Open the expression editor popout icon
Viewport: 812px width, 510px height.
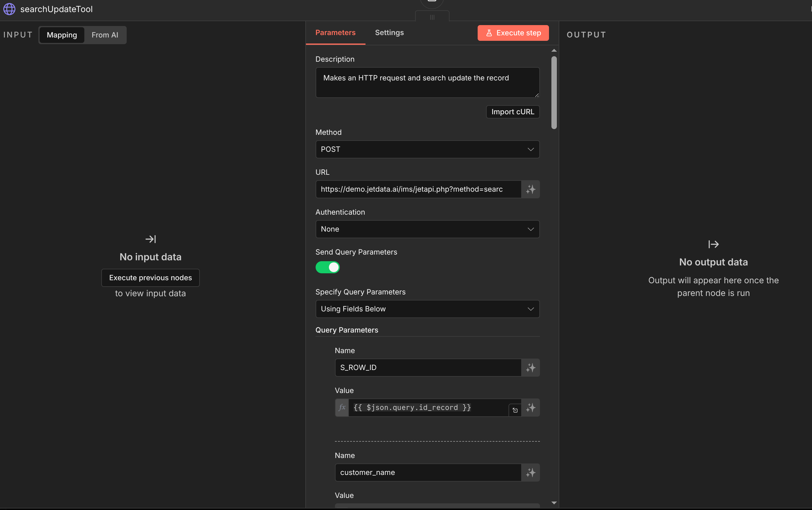click(515, 410)
